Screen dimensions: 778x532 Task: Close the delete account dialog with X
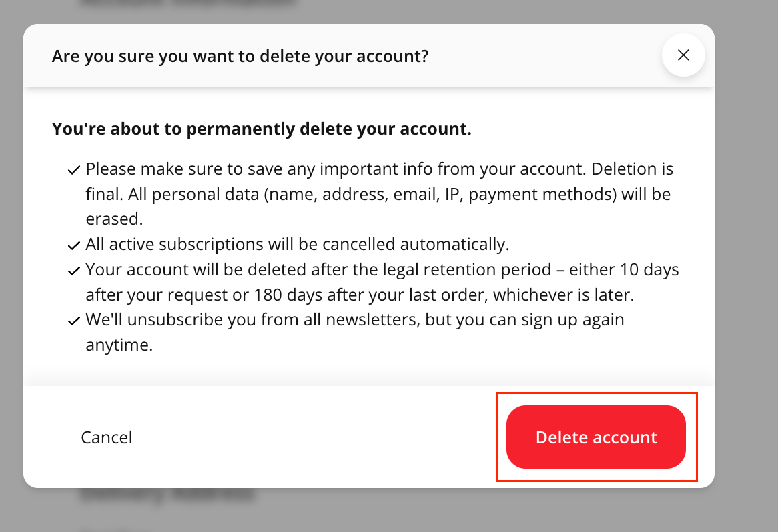point(683,55)
